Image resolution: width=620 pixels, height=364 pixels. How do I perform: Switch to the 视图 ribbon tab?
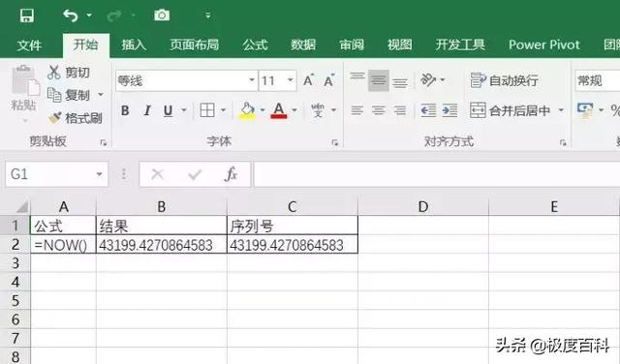point(399,45)
